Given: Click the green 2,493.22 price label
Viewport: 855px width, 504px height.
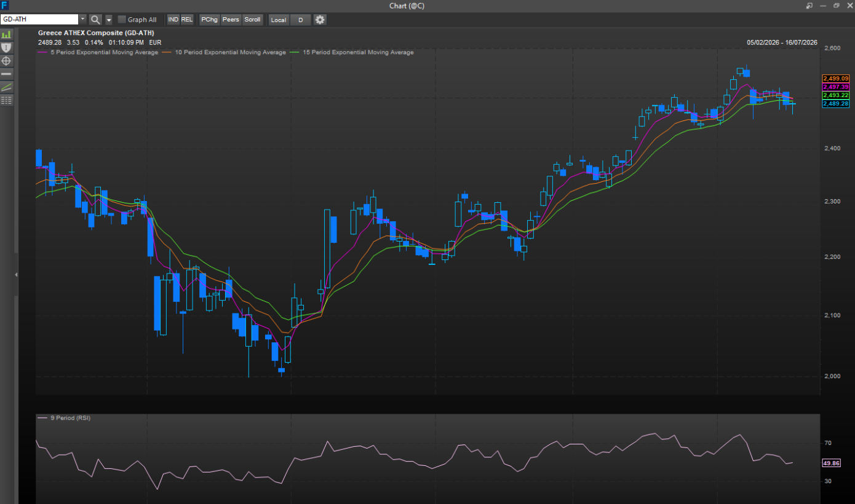Looking at the screenshot, I should pos(835,95).
